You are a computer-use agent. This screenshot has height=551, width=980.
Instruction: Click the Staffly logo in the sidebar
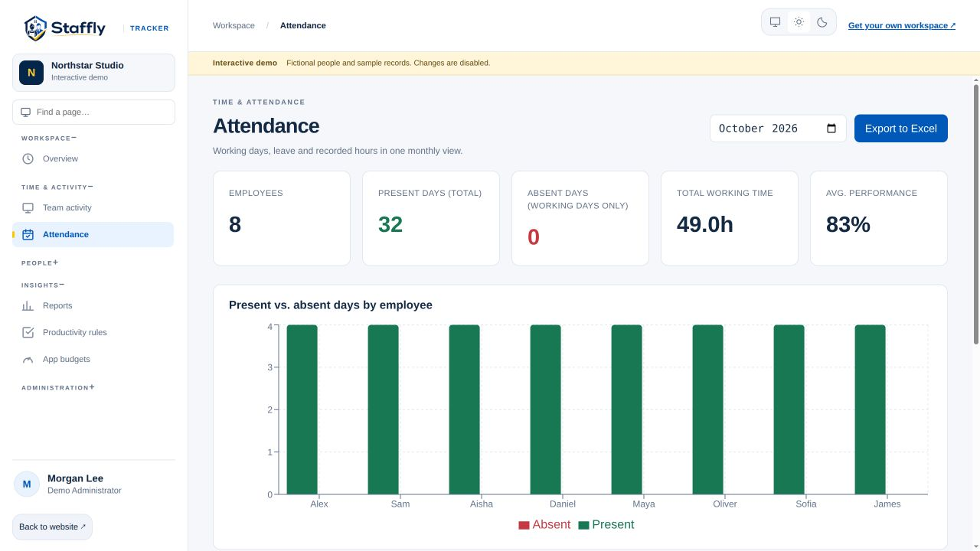(65, 28)
